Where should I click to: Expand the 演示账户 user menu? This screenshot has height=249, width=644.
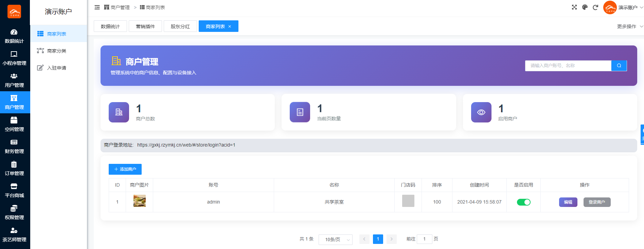tap(623, 7)
